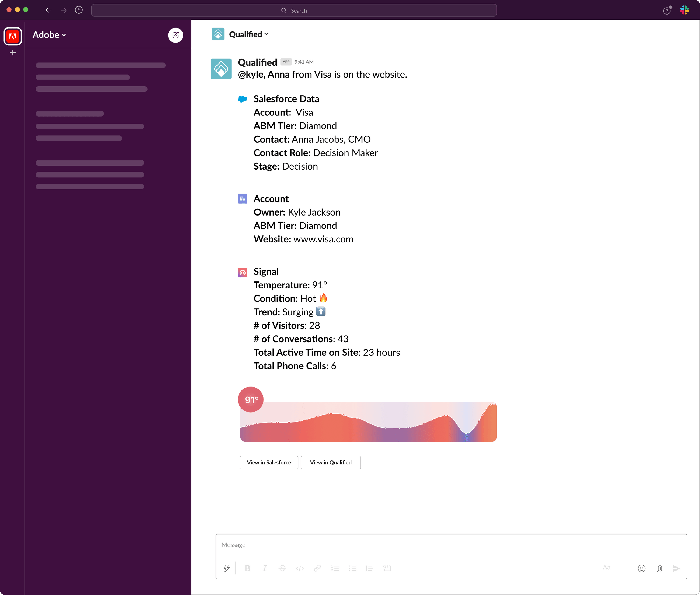Toggle the Aa formatting bar visibility

[607, 568]
